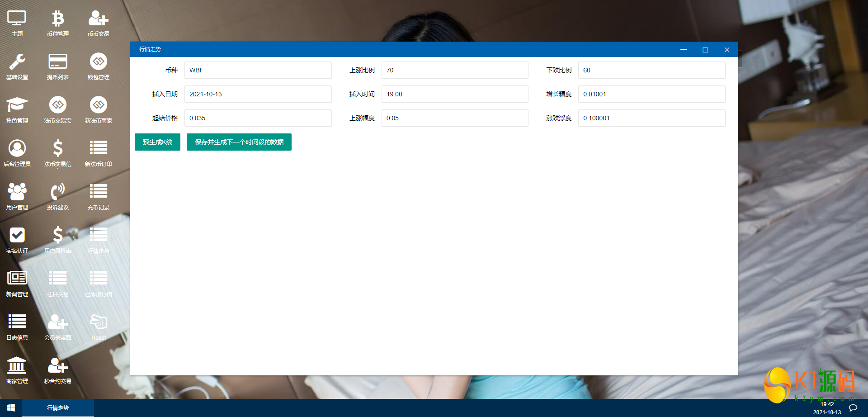The height and width of the screenshot is (417, 868).
Task: Click the 插入时间 field showing 19:00
Action: click(x=455, y=94)
